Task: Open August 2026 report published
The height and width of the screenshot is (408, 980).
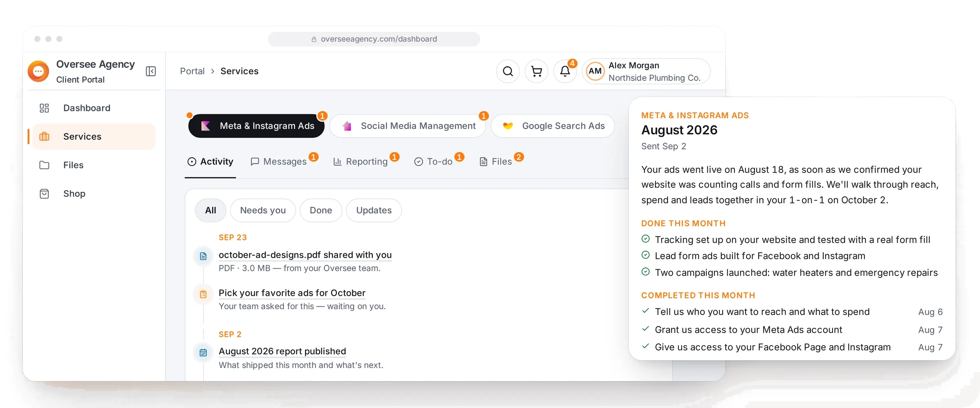Action: point(282,351)
